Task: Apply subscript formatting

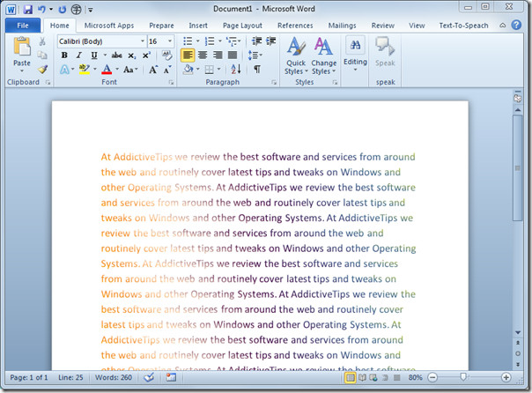Action: pyautogui.click(x=131, y=56)
